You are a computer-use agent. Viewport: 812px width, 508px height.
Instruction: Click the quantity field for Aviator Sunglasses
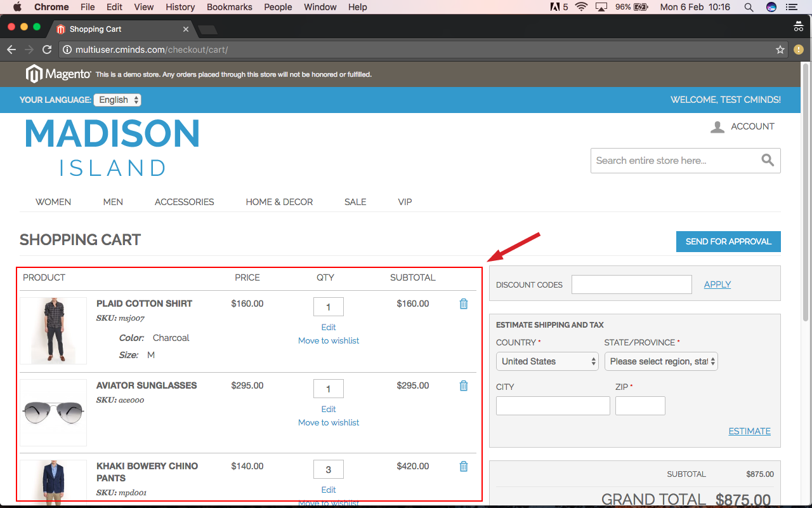[329, 389]
